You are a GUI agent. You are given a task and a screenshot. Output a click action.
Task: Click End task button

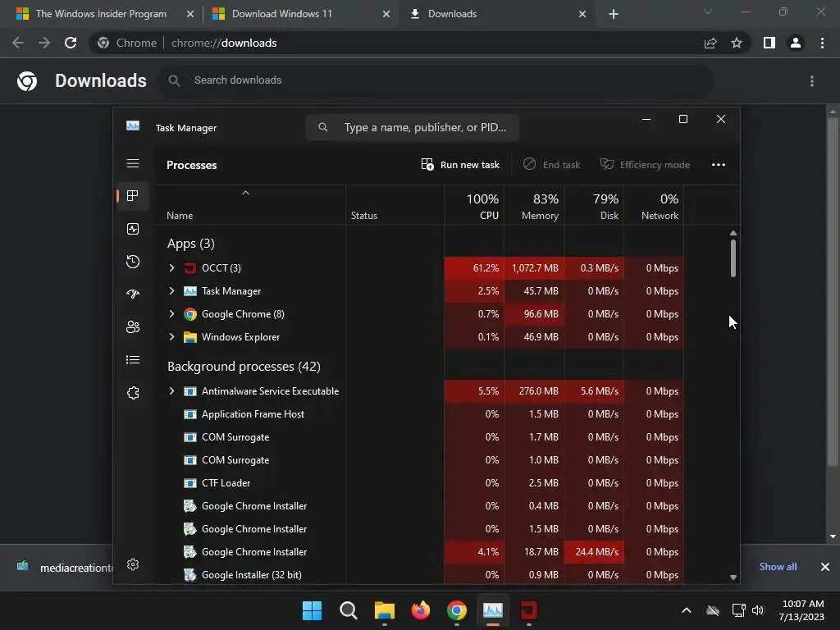551,164
